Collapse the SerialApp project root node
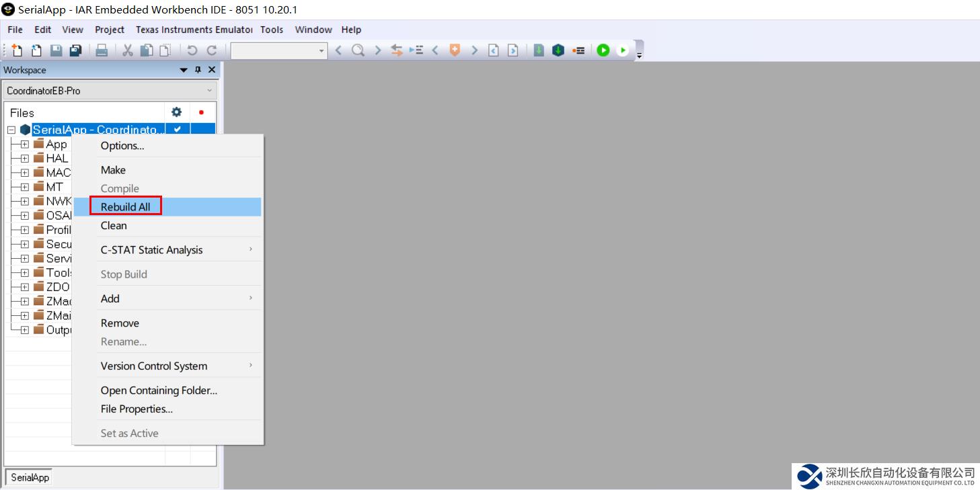 tap(11, 130)
